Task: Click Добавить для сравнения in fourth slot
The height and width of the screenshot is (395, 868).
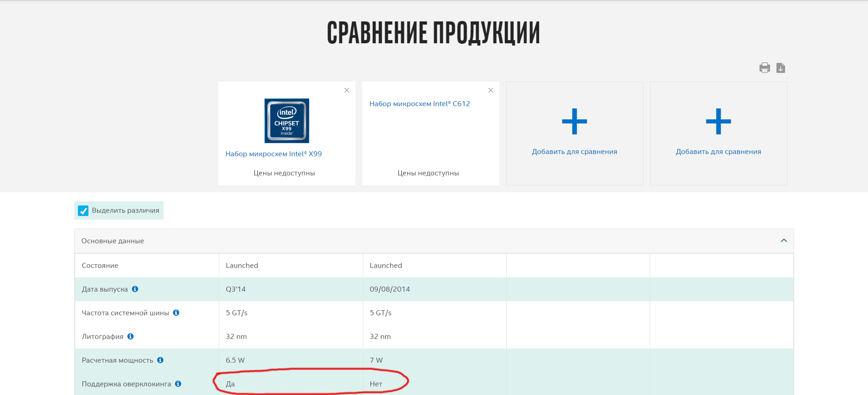Action: (719, 152)
